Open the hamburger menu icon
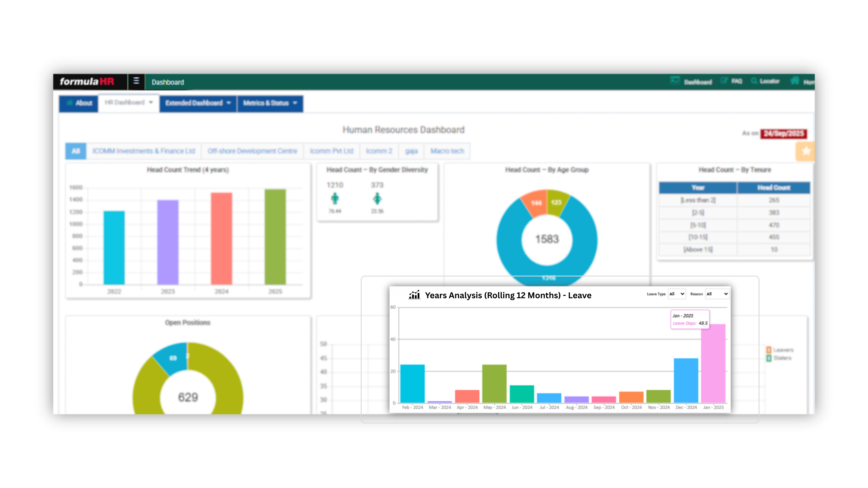 click(x=136, y=81)
